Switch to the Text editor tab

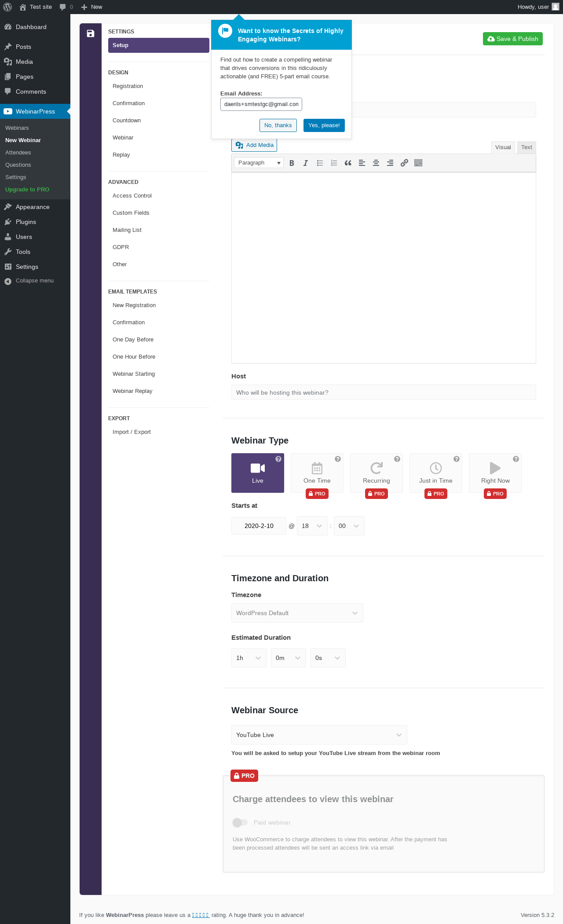coord(526,147)
